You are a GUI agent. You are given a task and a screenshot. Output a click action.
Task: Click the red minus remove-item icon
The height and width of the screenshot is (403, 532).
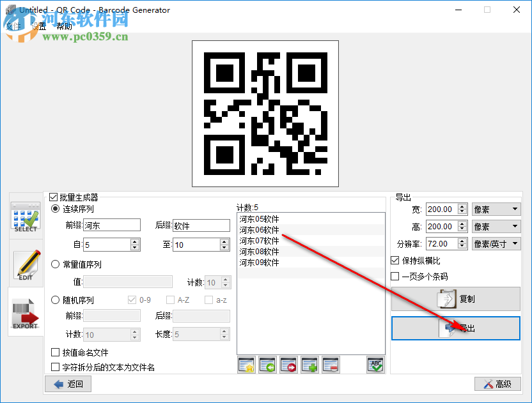click(x=329, y=365)
